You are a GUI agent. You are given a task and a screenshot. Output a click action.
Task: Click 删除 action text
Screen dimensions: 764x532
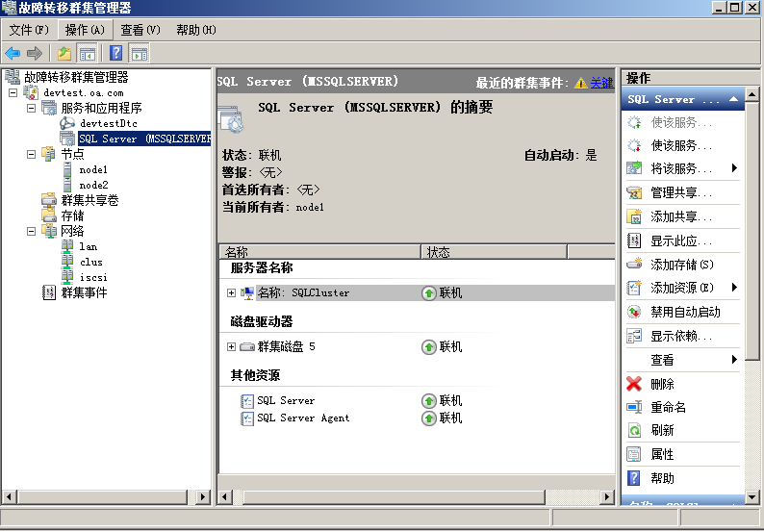tap(662, 384)
